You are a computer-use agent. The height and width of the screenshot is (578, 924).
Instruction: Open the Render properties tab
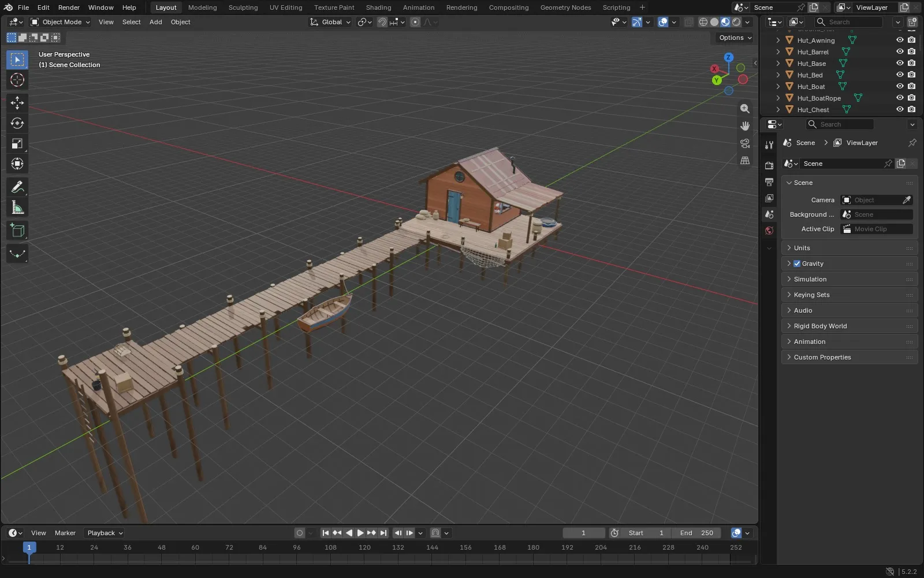click(x=769, y=166)
